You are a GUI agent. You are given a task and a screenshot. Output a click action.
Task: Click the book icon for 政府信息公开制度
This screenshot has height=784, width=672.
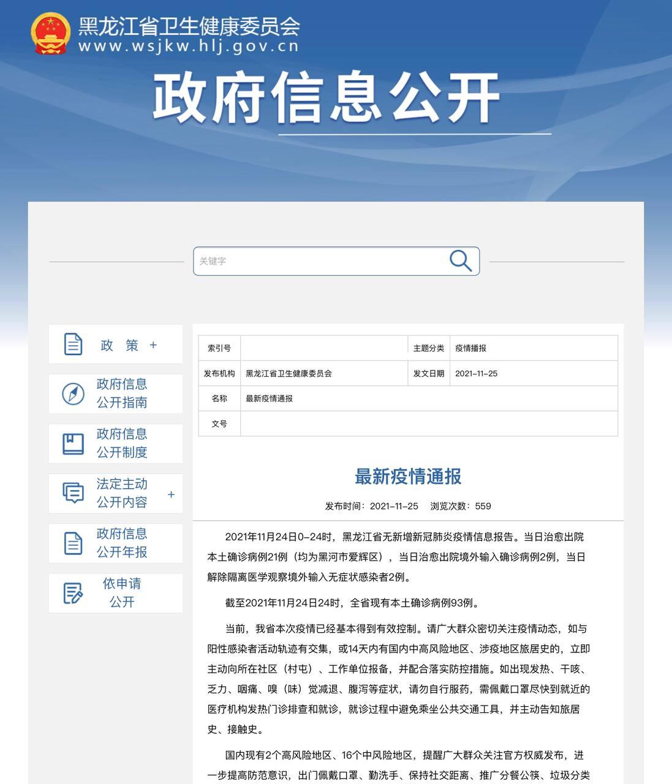[x=73, y=443]
